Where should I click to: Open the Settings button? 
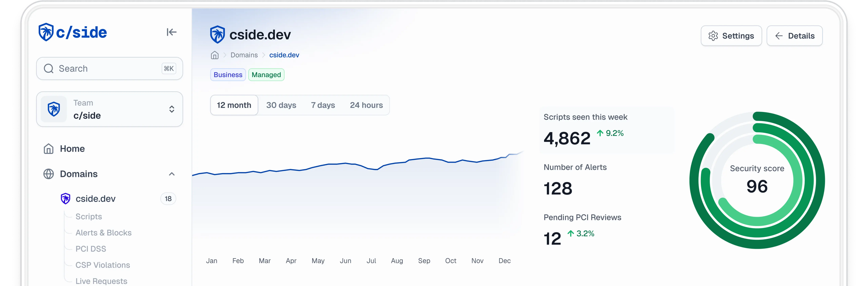point(731,36)
